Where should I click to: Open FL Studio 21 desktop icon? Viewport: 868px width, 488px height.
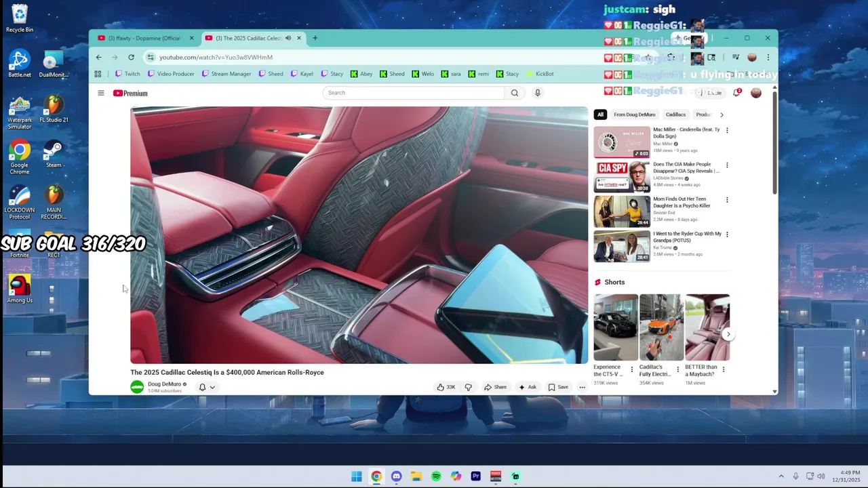(54, 109)
